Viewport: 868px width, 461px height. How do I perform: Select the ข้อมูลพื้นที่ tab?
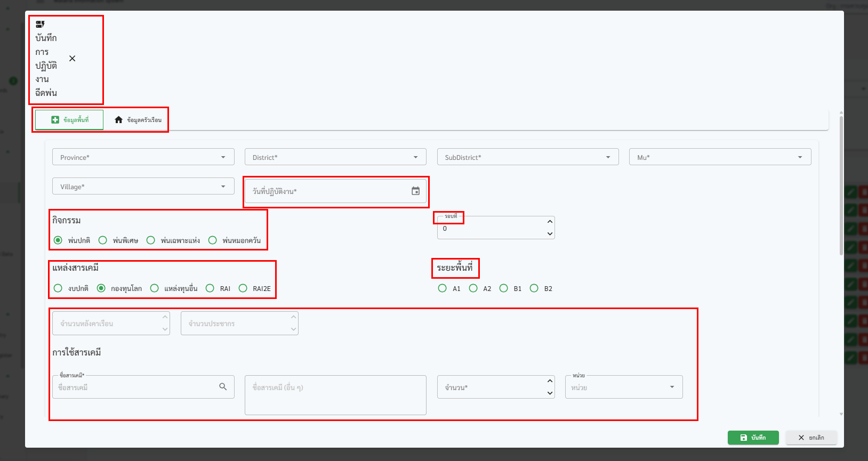pyautogui.click(x=69, y=120)
